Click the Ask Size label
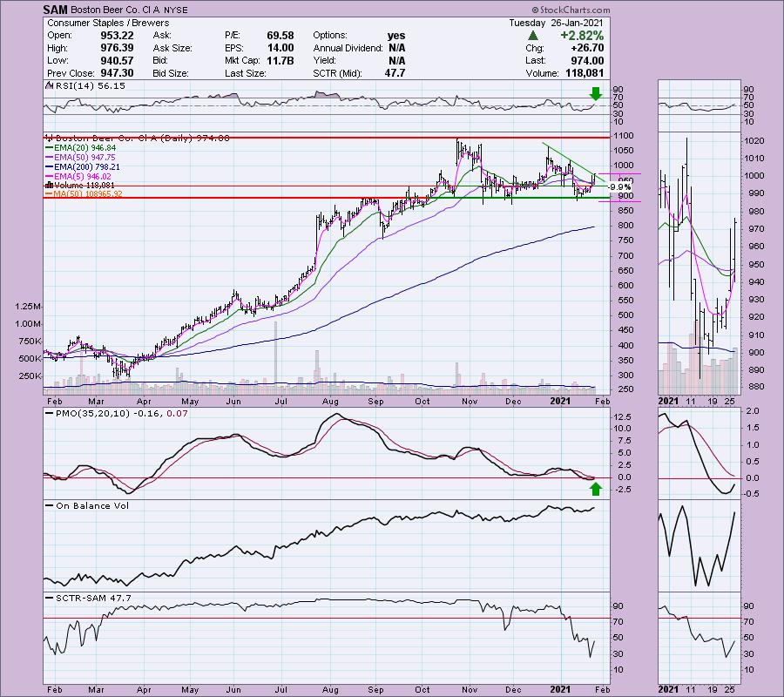Image resolution: width=784 pixels, height=697 pixels. [172, 48]
